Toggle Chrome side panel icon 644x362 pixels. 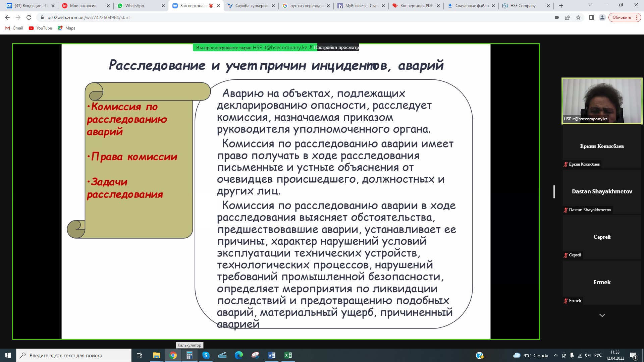click(x=592, y=17)
